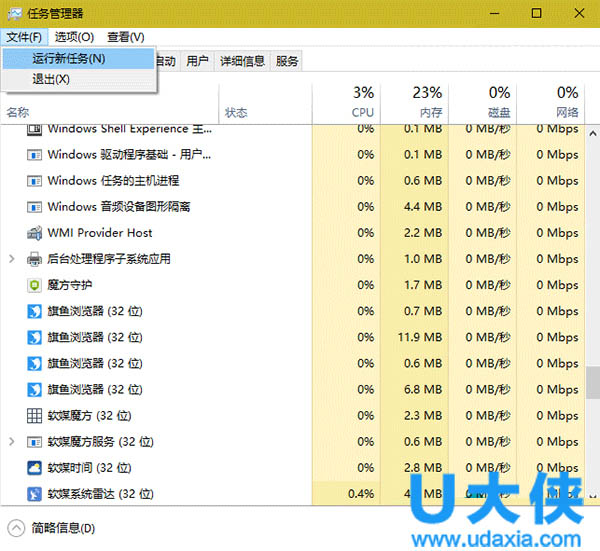
Task: Click the 0.4% CPU value
Action: click(x=361, y=494)
